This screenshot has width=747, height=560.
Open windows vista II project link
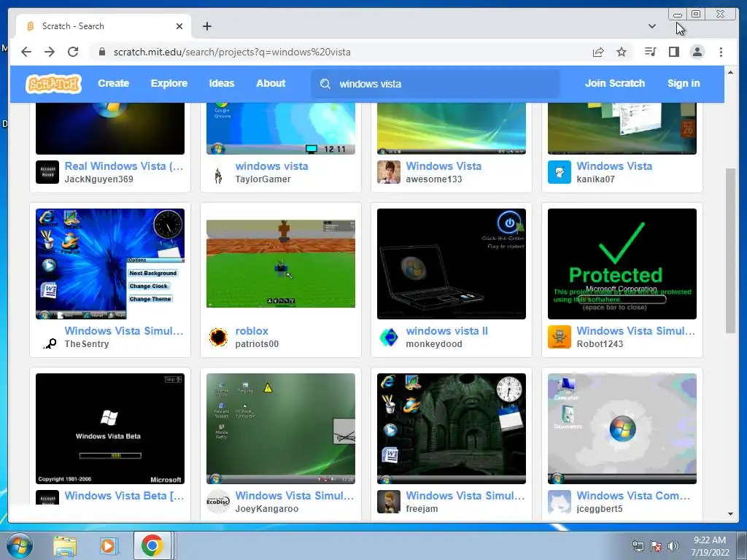click(447, 331)
